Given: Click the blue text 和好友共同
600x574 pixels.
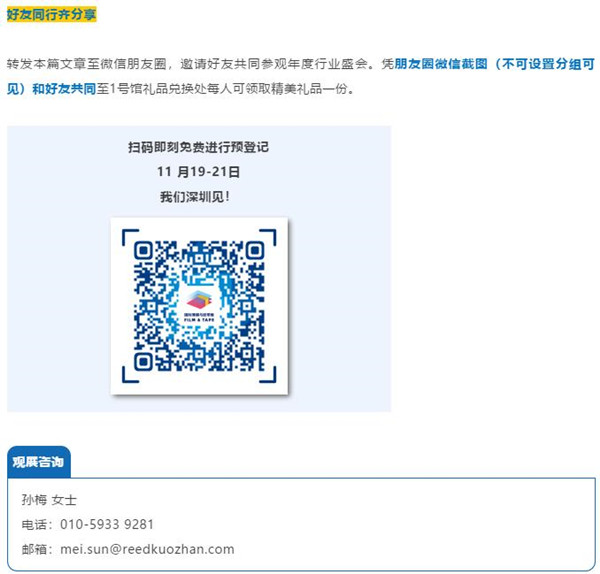Looking at the screenshot, I should 64,89.
